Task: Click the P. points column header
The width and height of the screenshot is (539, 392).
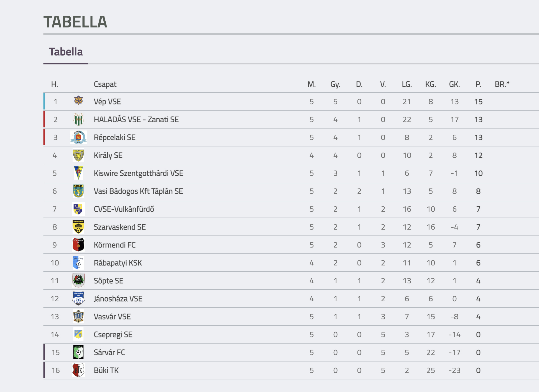Action: click(x=478, y=84)
